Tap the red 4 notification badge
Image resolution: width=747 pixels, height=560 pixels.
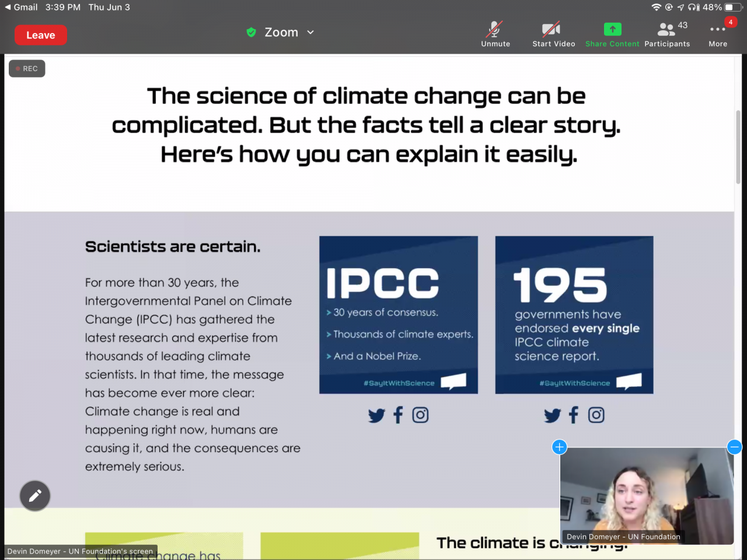731,22
